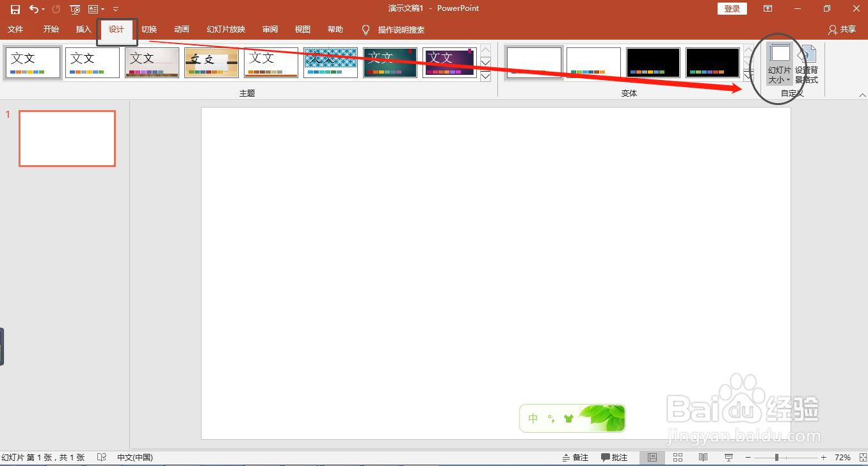868x466 pixels.
Task: Click the main slide editing canvas
Action: (496, 273)
